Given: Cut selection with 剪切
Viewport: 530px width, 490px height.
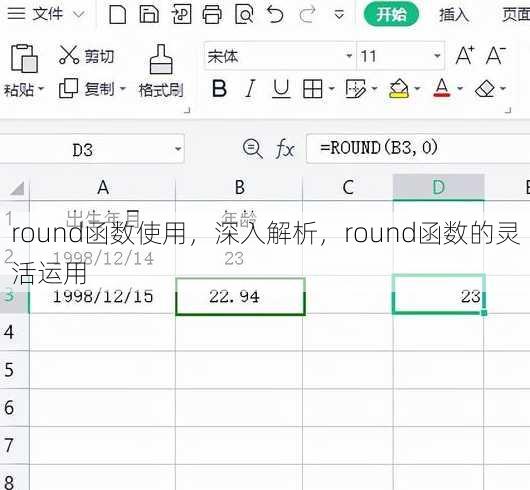Looking at the screenshot, I should (x=86, y=55).
